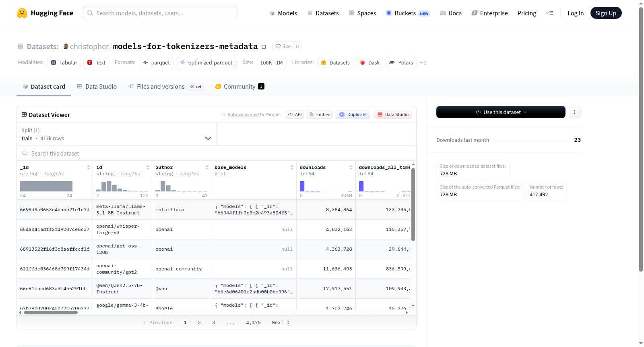
Task: Go to page 2 of the table
Action: pos(199,322)
